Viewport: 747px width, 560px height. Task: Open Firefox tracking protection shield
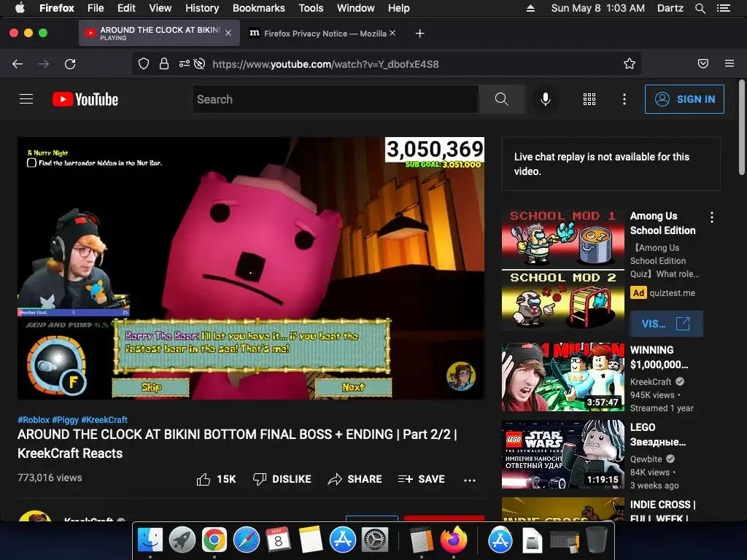coord(144,64)
